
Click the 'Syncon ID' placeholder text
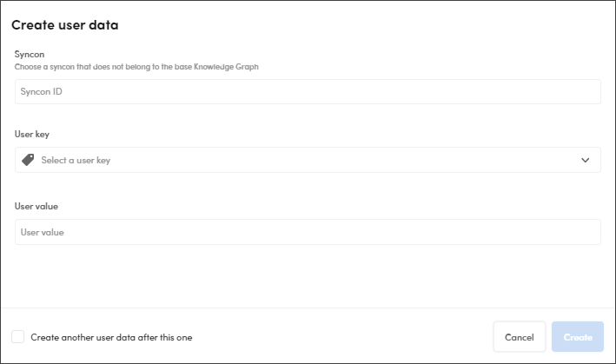click(x=41, y=92)
